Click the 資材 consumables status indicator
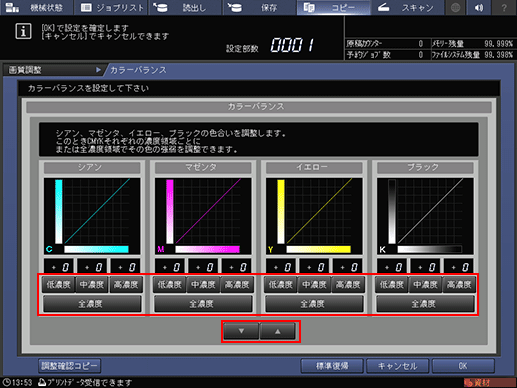The image size is (517, 388). pyautogui.click(x=489, y=383)
